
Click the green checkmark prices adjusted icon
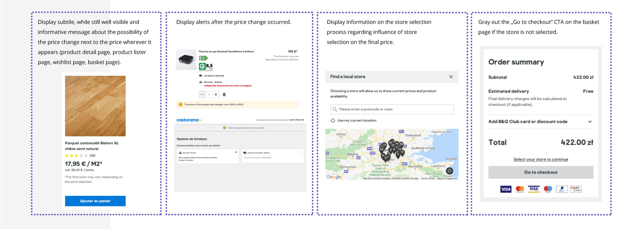tap(224, 128)
